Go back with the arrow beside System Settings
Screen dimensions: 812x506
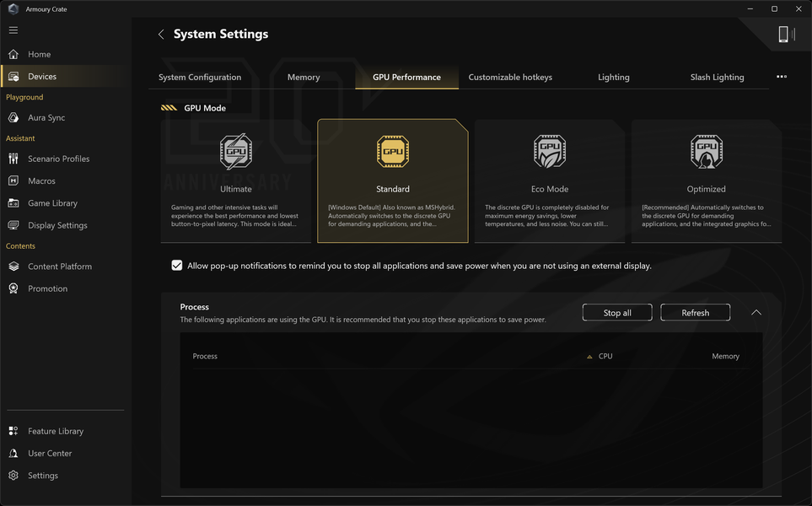pyautogui.click(x=161, y=35)
